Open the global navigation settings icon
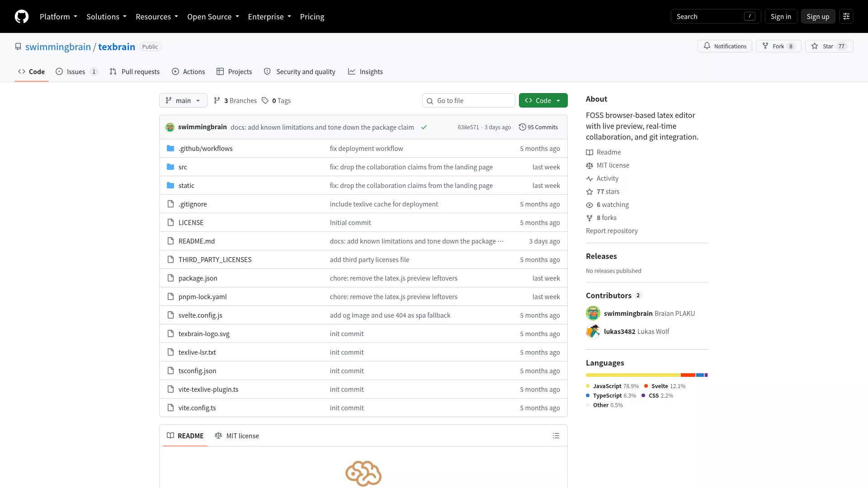This screenshot has width=868, height=488. pos(846,17)
